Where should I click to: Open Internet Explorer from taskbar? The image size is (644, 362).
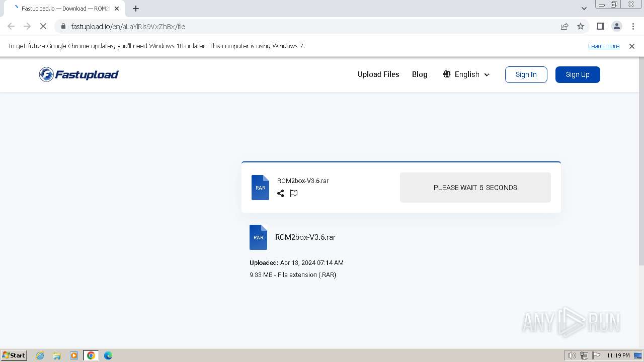40,355
